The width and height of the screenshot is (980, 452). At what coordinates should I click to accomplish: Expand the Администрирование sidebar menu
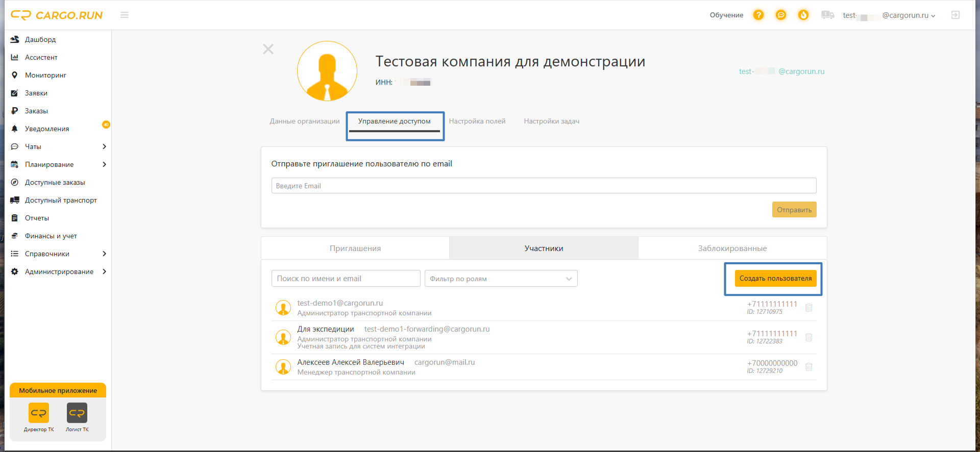pos(59,272)
